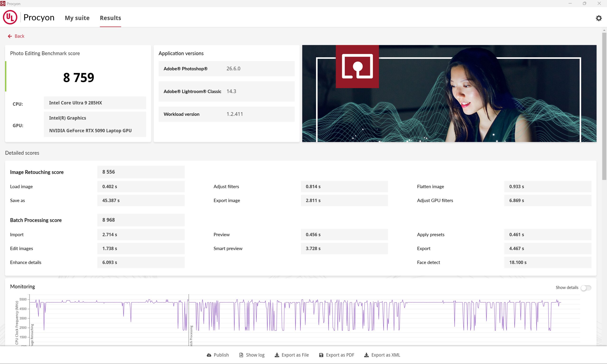Switch to the My suite tab
This screenshot has width=607, height=364.
coord(77,18)
